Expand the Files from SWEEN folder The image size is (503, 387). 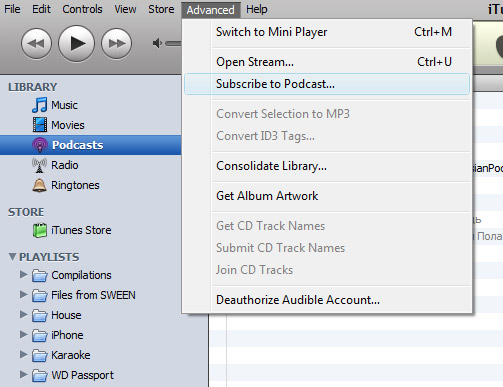coord(23,294)
